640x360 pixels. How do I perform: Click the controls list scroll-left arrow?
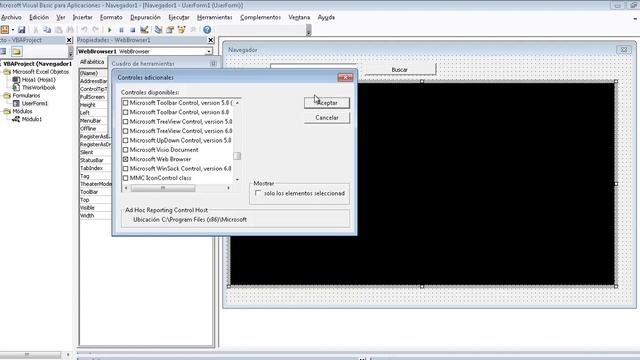point(126,188)
